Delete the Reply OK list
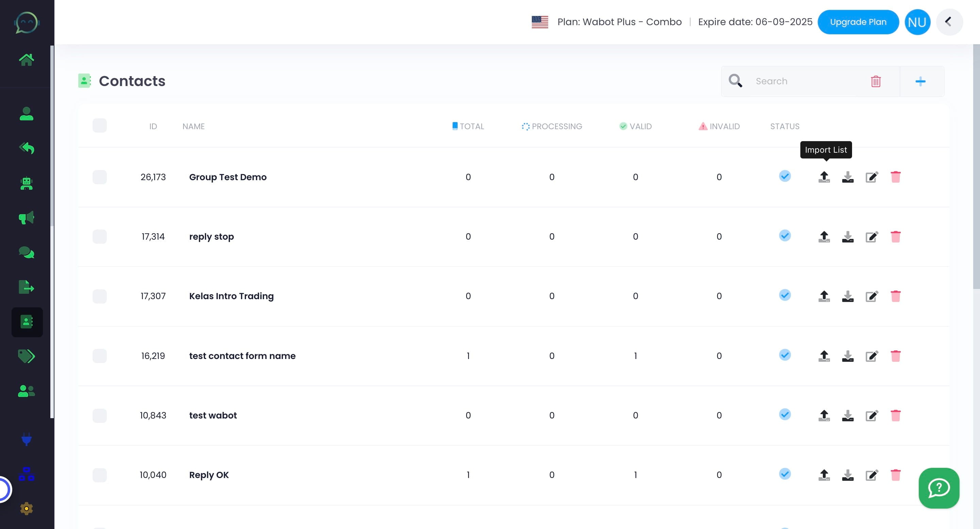980x529 pixels. coord(896,475)
